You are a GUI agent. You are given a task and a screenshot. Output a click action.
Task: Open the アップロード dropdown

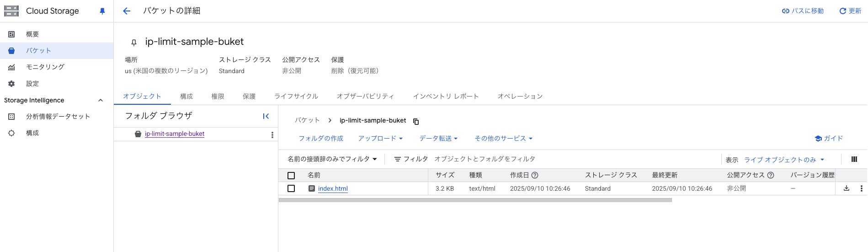pyautogui.click(x=380, y=138)
